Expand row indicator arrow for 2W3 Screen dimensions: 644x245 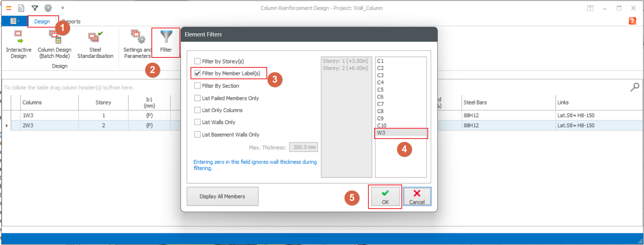coord(7,126)
